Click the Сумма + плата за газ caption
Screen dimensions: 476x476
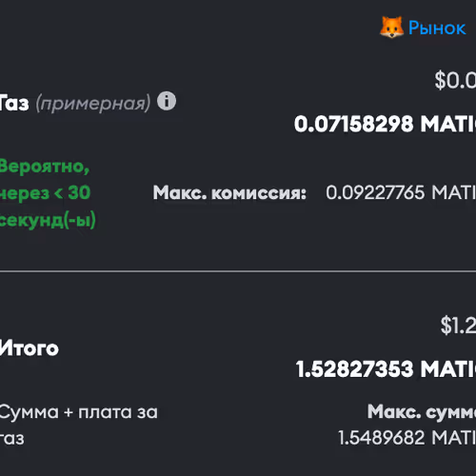[x=79, y=426]
